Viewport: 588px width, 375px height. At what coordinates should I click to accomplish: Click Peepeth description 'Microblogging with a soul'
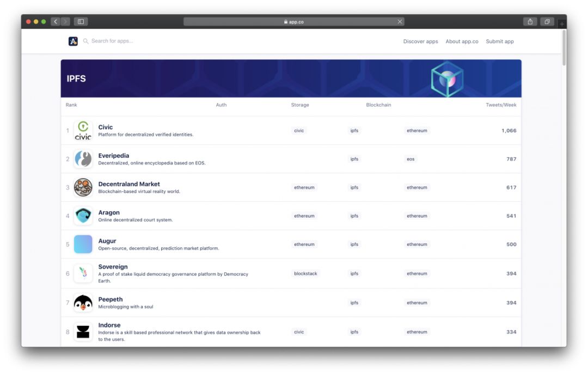(x=126, y=307)
